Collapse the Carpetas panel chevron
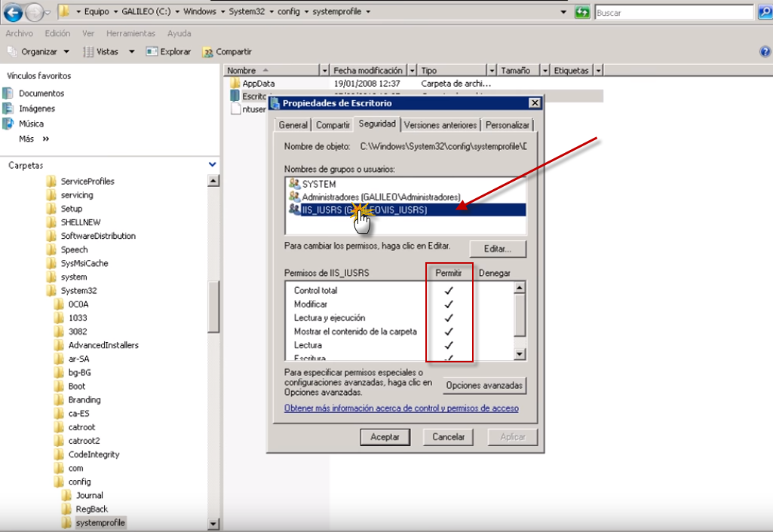 (x=212, y=165)
